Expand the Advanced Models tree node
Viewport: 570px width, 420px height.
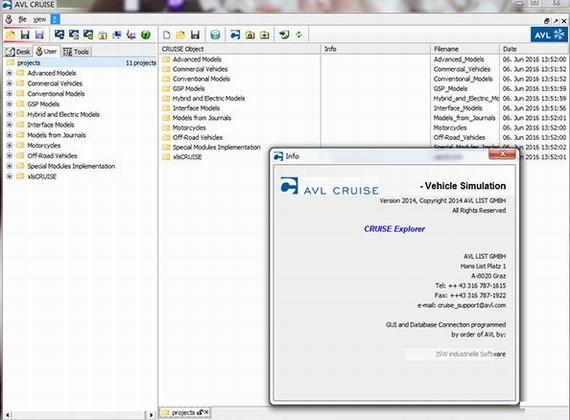(9, 73)
